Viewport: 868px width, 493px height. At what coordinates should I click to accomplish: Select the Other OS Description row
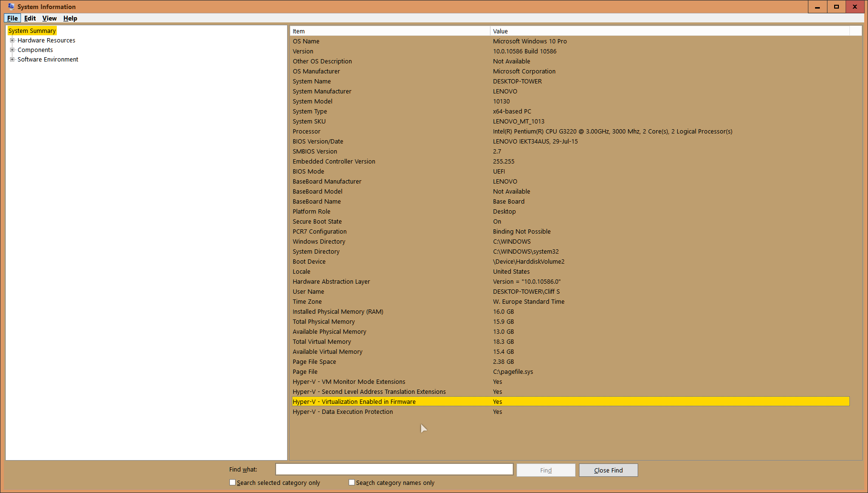coord(570,61)
